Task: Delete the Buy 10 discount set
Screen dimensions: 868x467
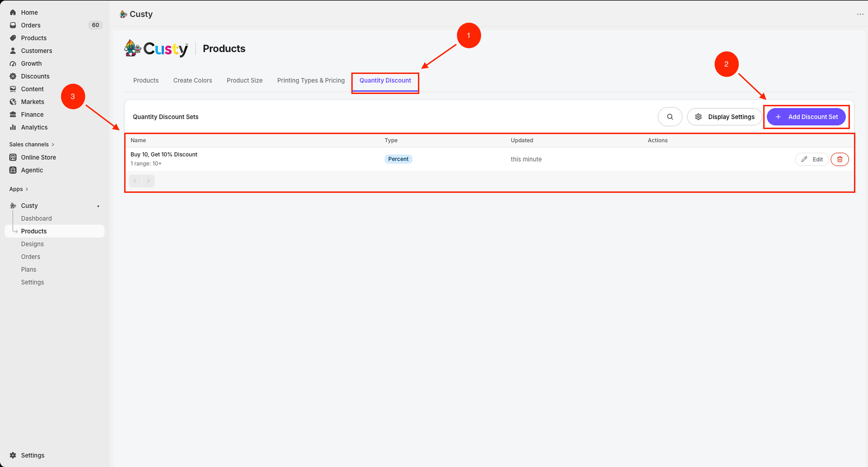Action: (839, 159)
